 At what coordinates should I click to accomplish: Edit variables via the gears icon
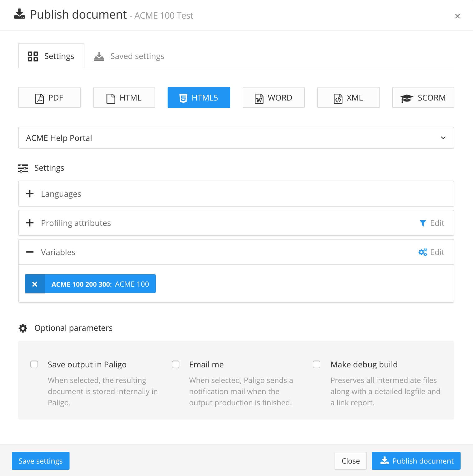tap(431, 252)
